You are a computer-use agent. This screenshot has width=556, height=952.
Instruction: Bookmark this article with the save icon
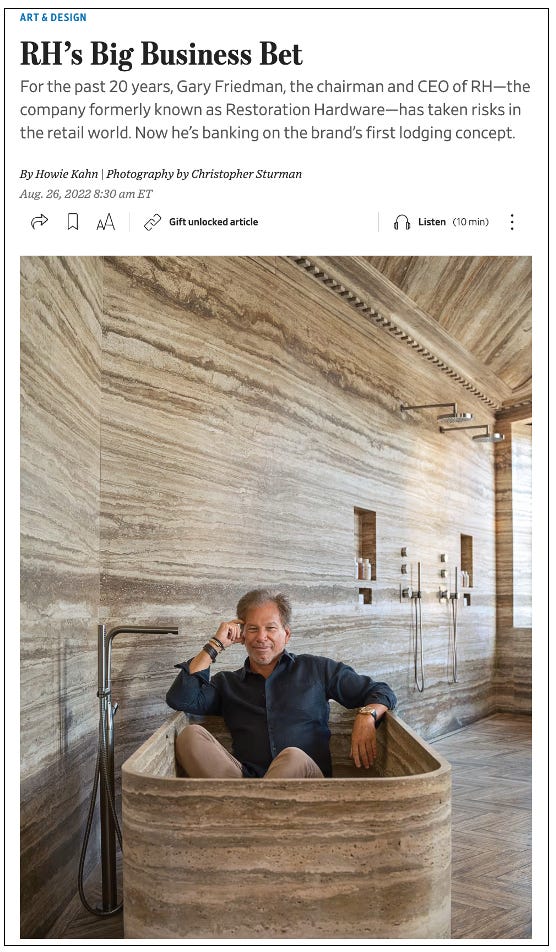click(73, 222)
